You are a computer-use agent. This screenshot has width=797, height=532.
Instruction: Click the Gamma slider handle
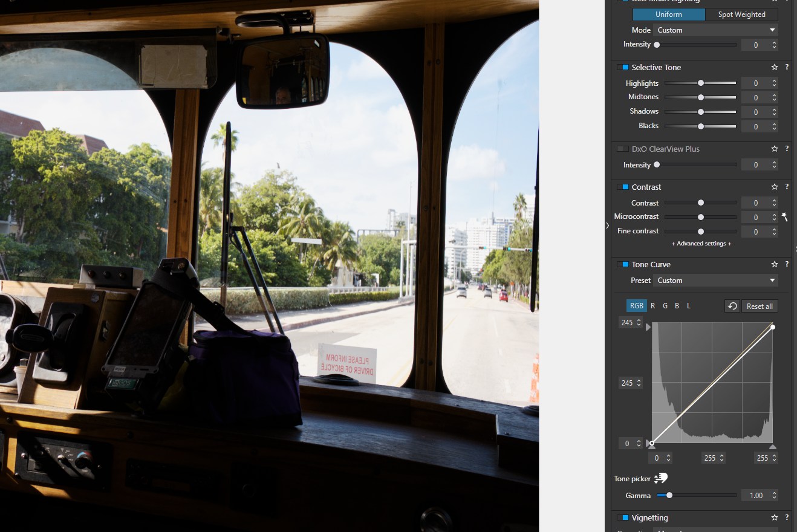pyautogui.click(x=669, y=495)
